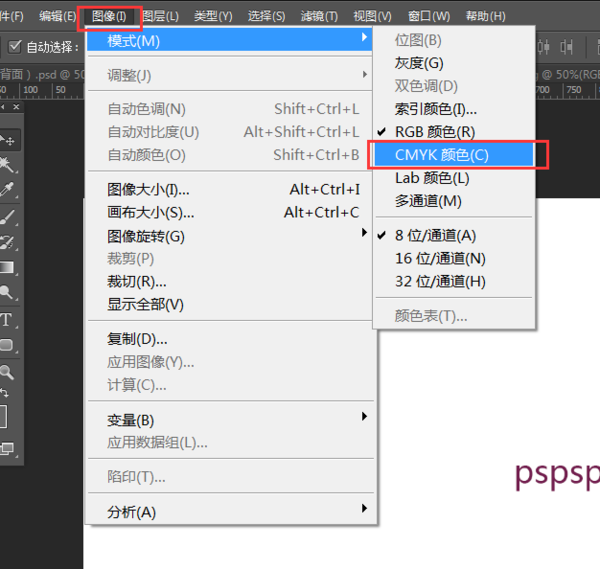Choose 灰度(G) grayscale mode
This screenshot has width=600, height=569.
(x=454, y=63)
